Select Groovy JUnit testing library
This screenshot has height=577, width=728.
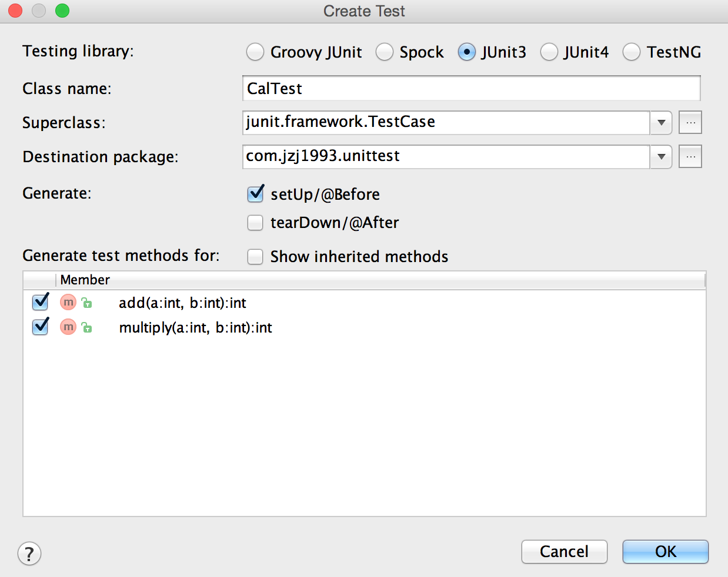coord(255,52)
